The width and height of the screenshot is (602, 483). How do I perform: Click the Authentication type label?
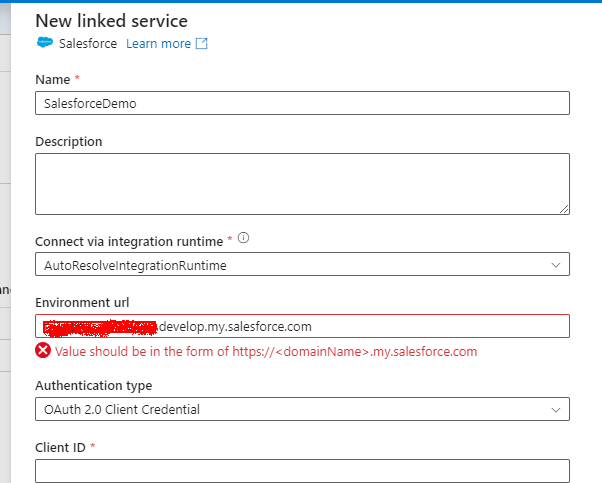(94, 385)
